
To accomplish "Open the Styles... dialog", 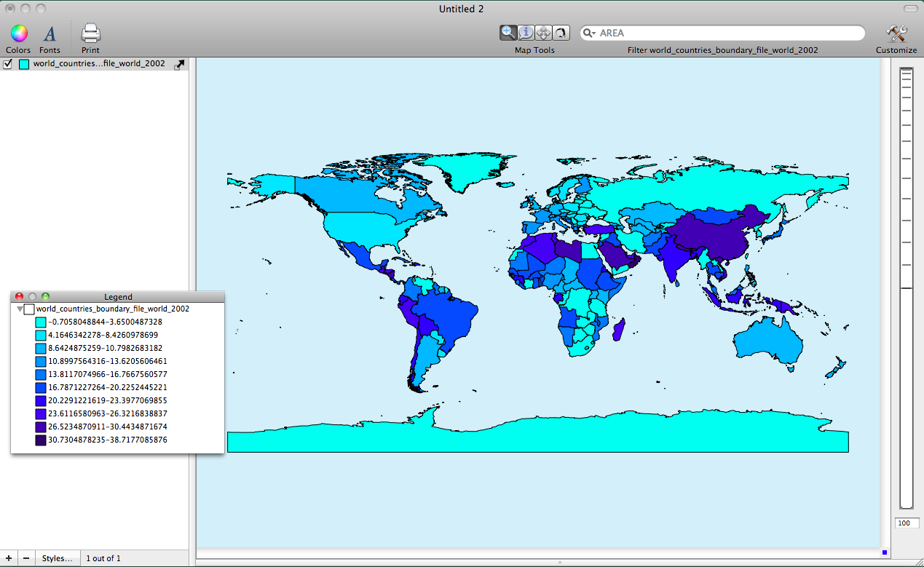I will [57, 558].
